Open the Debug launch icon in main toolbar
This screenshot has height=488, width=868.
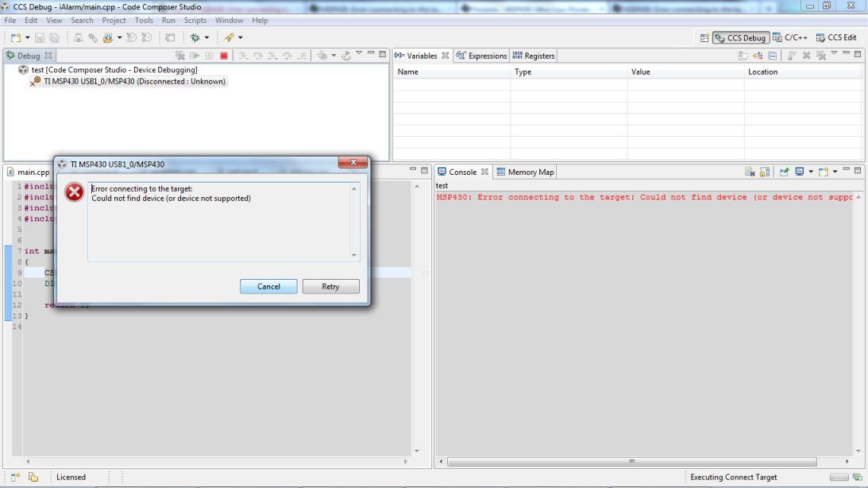point(195,37)
